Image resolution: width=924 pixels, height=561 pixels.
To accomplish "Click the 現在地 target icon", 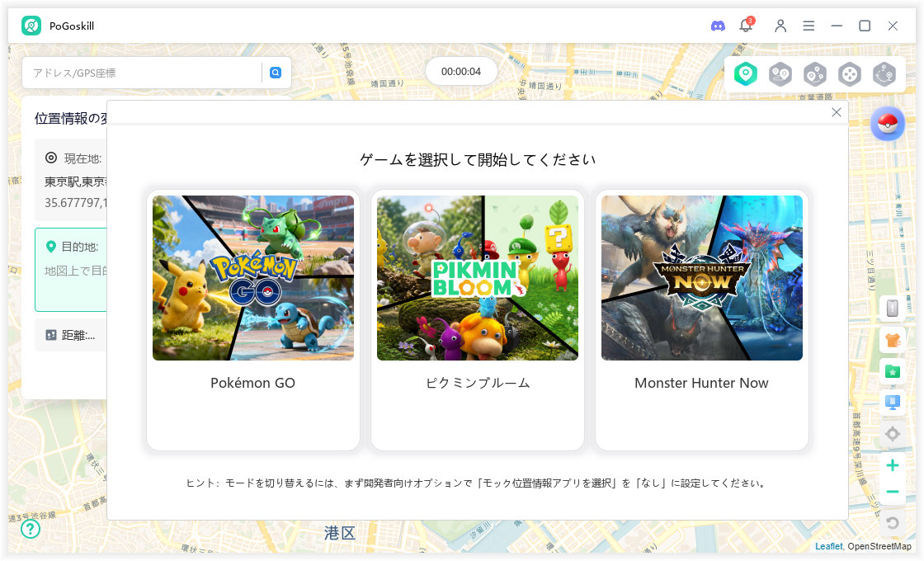I will pos(51,158).
